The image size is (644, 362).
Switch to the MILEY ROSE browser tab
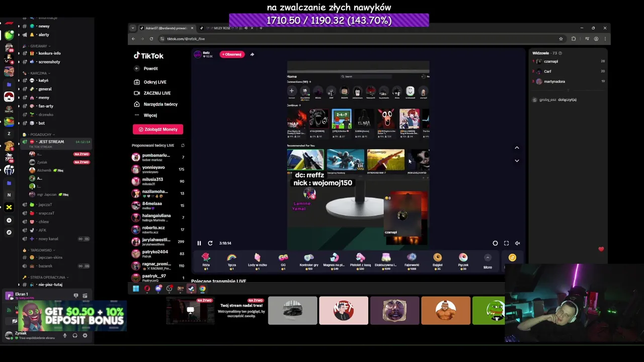click(225, 28)
